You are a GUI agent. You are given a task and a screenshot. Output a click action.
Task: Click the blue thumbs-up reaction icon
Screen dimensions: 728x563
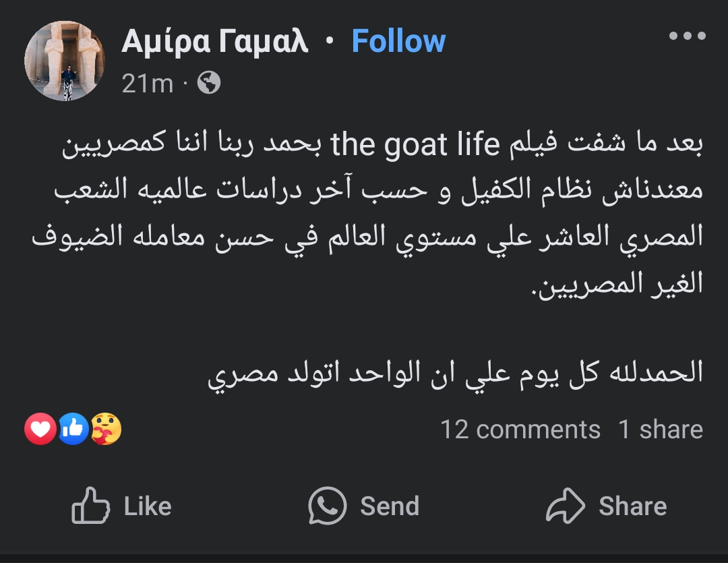click(x=73, y=429)
